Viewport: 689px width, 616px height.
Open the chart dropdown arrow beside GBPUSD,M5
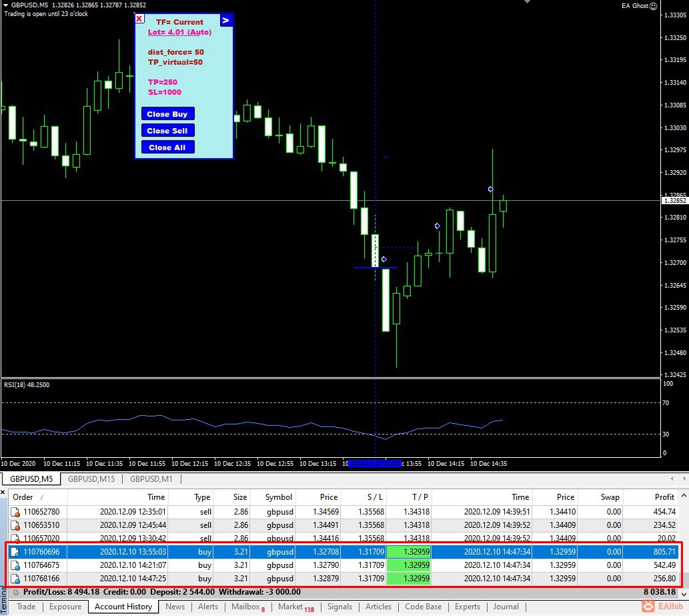pos(6,5)
